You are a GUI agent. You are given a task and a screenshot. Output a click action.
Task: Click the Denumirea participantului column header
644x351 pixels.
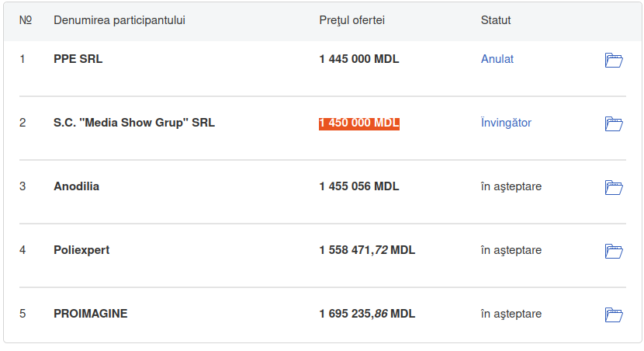tap(119, 20)
